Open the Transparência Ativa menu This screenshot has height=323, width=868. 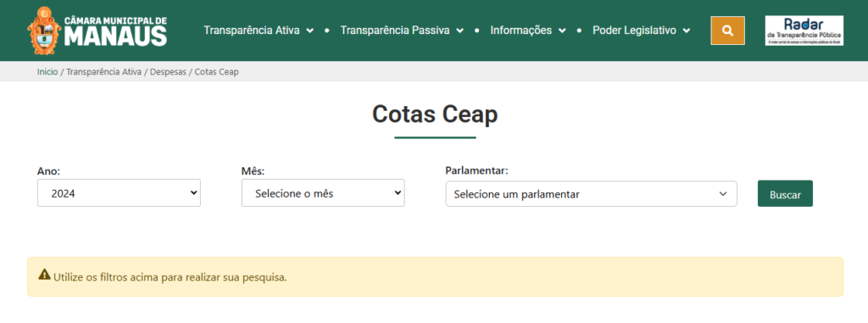coord(252,31)
